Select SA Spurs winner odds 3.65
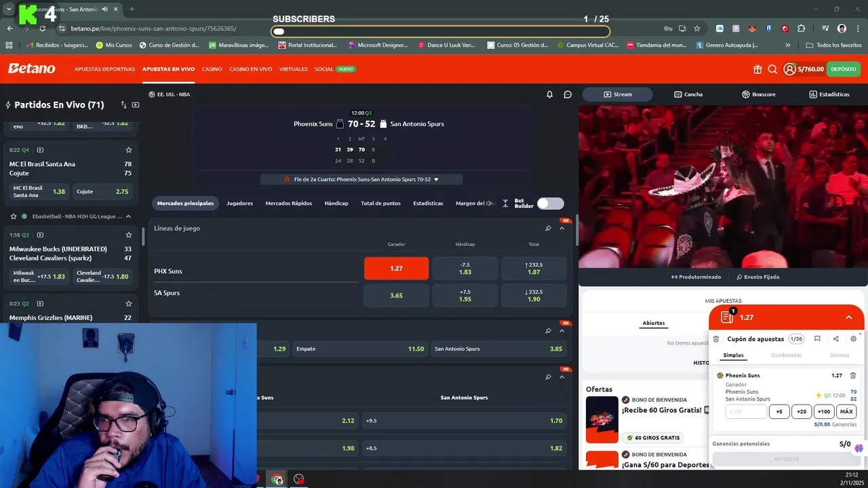Screen dimensions: 868x488 (397, 296)
